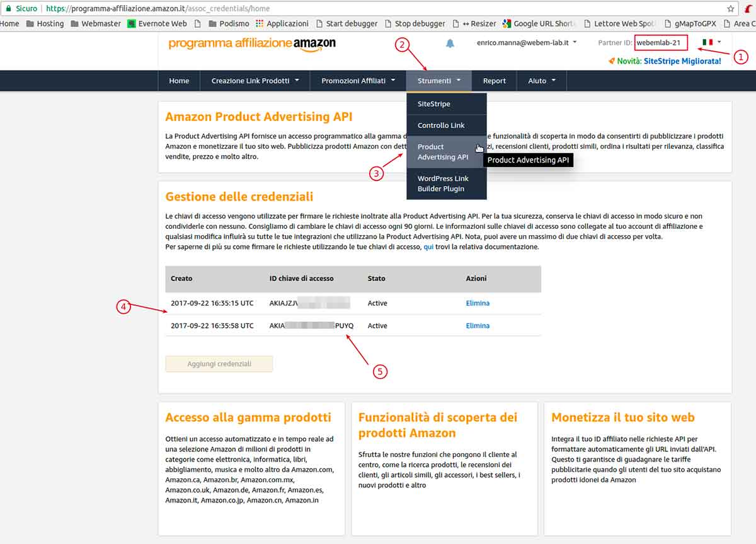Expand the enrico.manna account email dropdown
756x544 pixels.
coord(527,43)
